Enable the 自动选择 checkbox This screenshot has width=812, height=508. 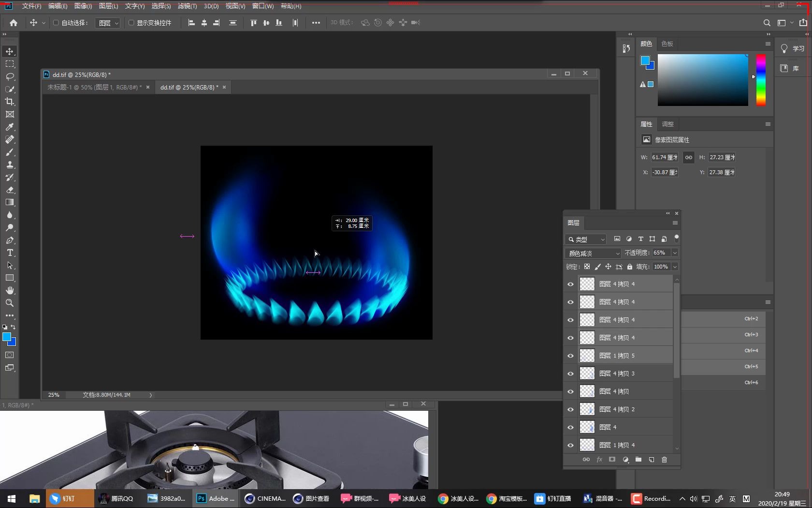pos(56,23)
